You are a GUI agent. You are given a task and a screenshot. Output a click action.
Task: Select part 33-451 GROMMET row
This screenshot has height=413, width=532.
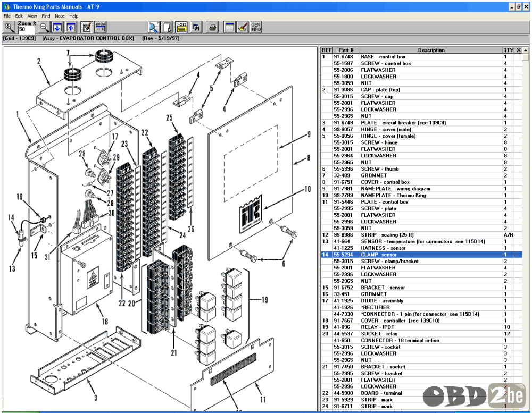point(421,294)
